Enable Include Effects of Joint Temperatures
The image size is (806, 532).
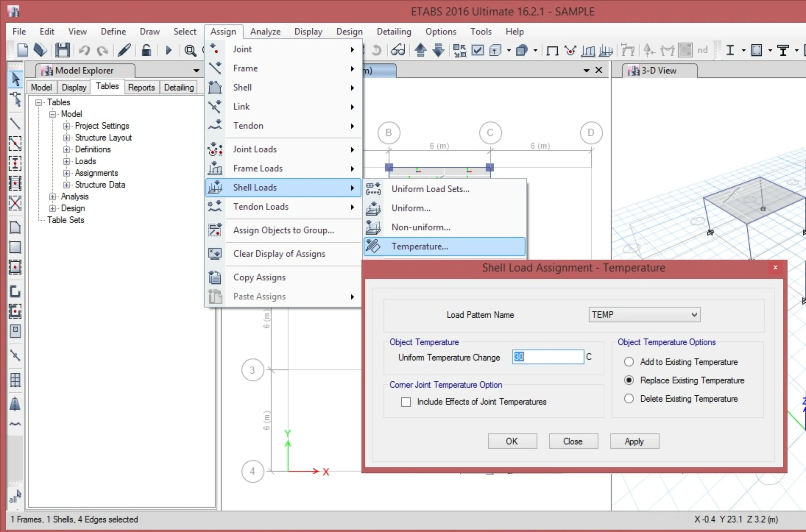point(406,402)
